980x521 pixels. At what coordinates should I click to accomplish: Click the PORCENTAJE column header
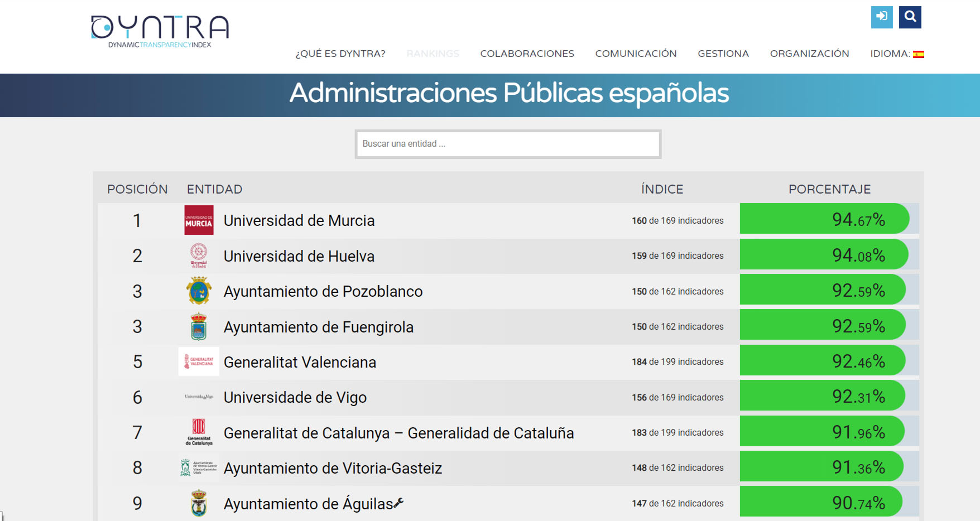point(829,189)
